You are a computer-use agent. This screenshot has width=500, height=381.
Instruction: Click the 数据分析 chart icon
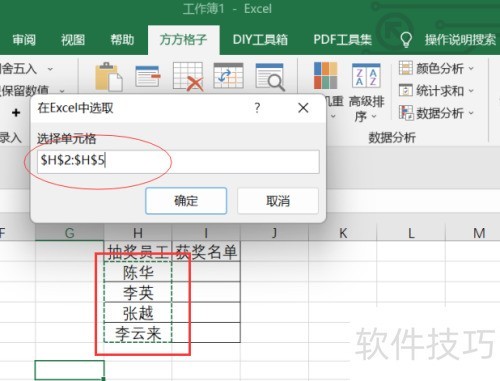(406, 112)
